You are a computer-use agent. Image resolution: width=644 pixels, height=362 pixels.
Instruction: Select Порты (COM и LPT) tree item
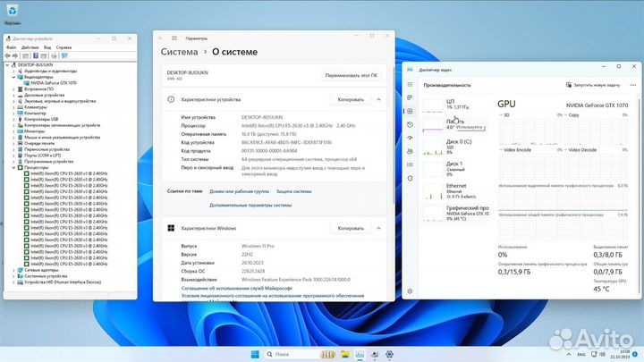pos(42,156)
